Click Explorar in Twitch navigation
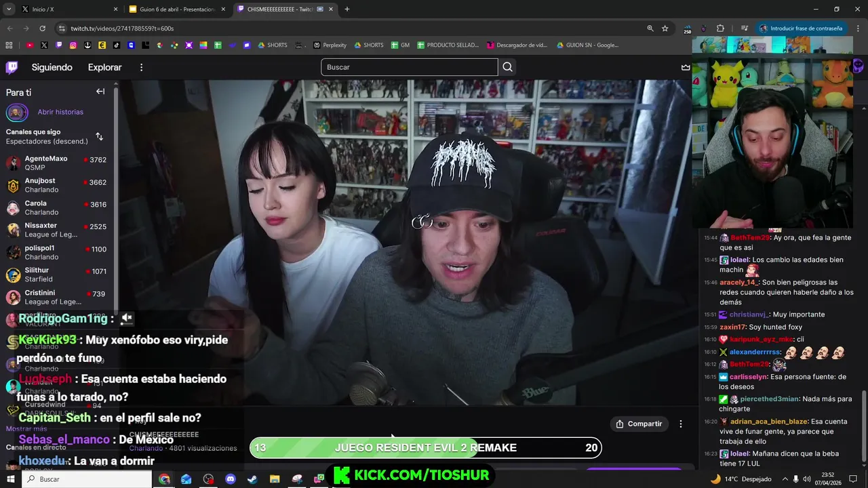The height and width of the screenshot is (488, 868). (x=104, y=67)
